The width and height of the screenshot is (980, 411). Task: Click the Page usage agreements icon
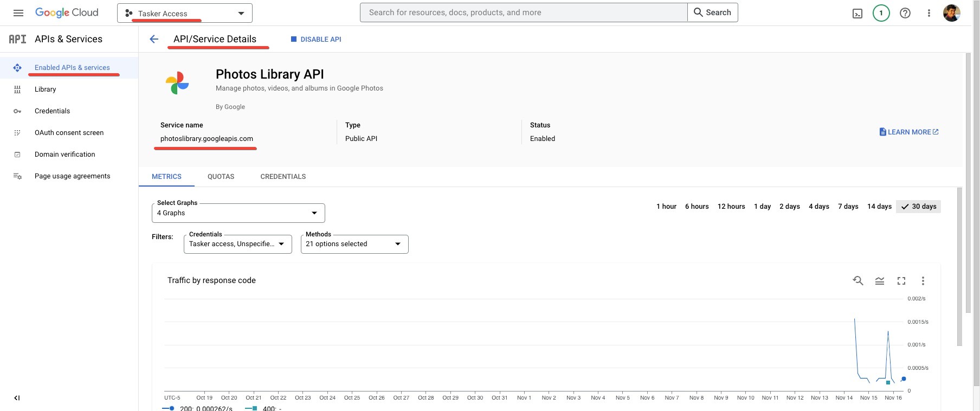pos(17,176)
